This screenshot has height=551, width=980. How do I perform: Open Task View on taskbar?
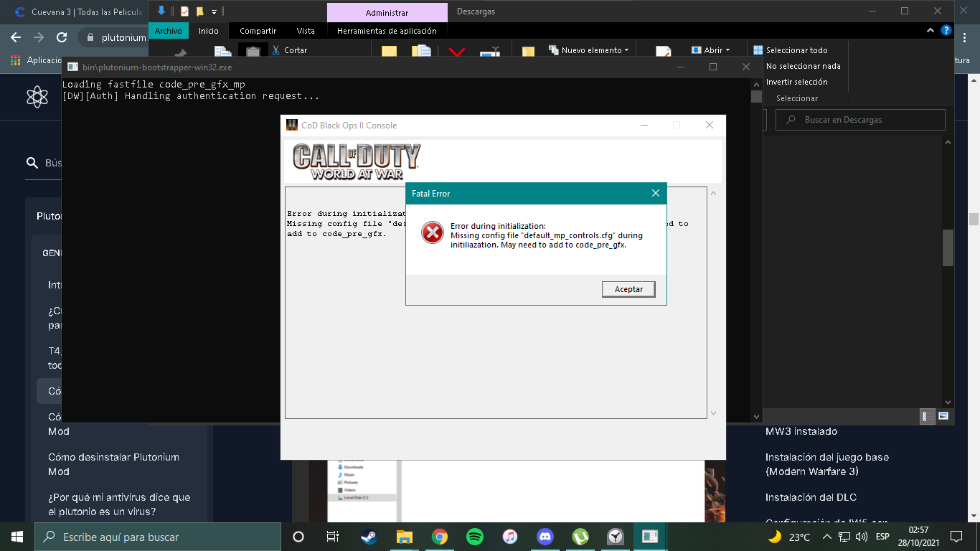tap(333, 537)
